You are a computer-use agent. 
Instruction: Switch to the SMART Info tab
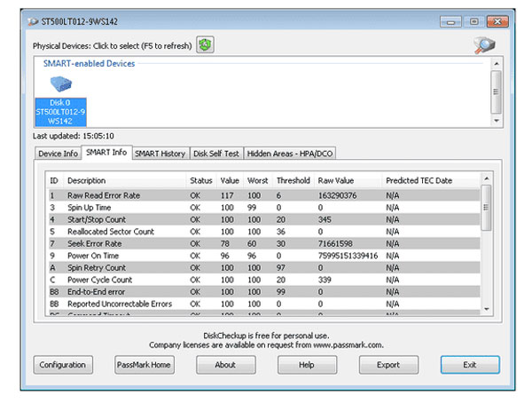[x=106, y=152]
